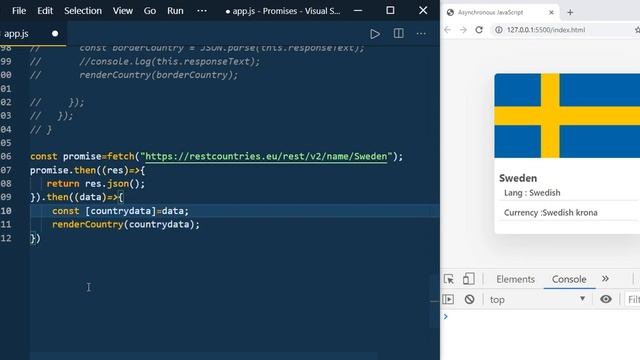Show hidden menu items via ellipsis
The height and width of the screenshot is (360, 640).
click(202, 11)
